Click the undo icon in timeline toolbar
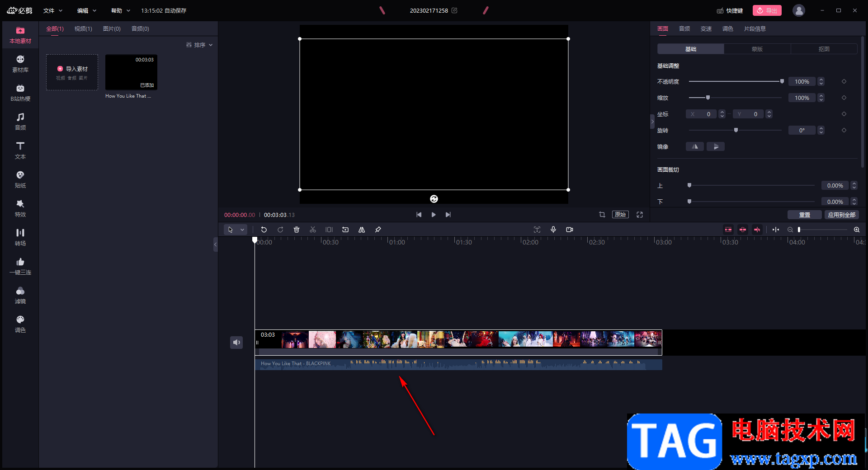Screen dimensions: 868x470 pyautogui.click(x=264, y=230)
